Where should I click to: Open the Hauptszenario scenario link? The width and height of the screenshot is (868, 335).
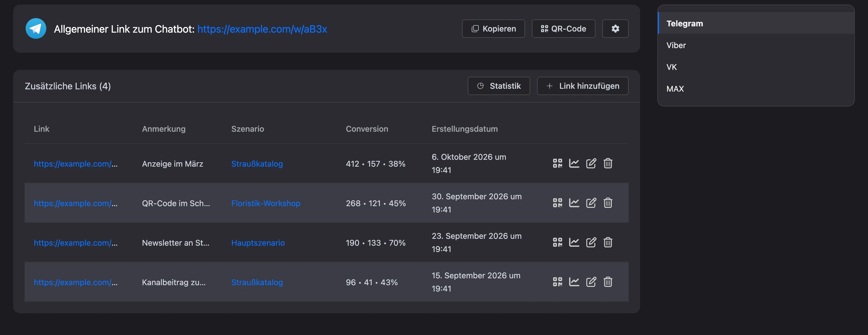click(x=258, y=243)
